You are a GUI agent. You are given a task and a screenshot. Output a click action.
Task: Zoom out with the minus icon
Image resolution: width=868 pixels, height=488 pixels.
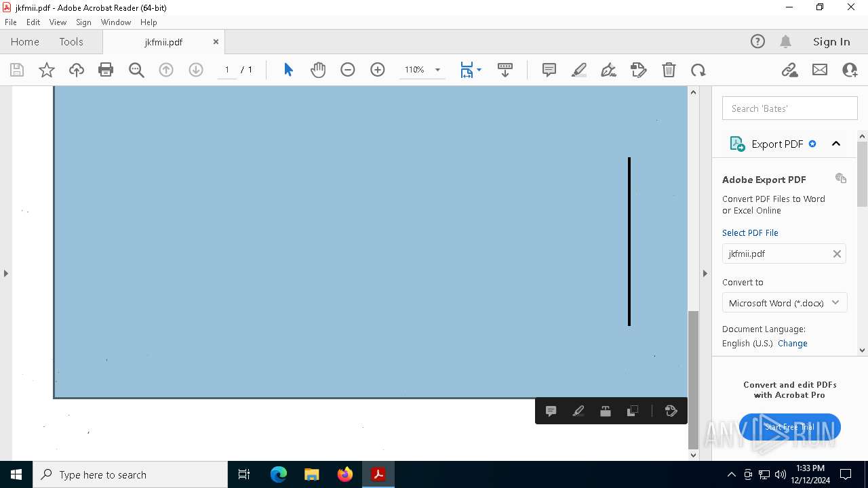click(348, 70)
